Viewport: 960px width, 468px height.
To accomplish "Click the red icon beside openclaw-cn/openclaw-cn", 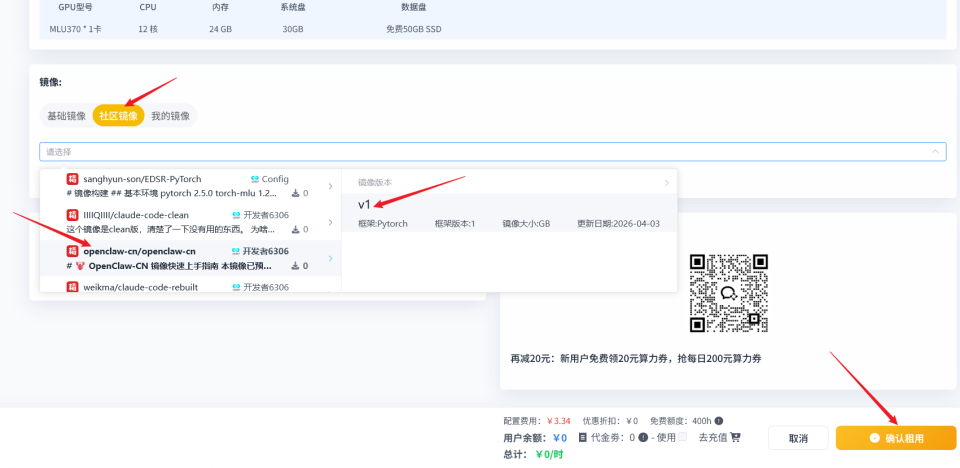I will tap(72, 251).
